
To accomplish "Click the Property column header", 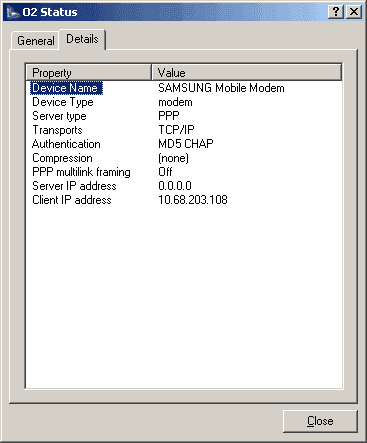I will point(89,72).
